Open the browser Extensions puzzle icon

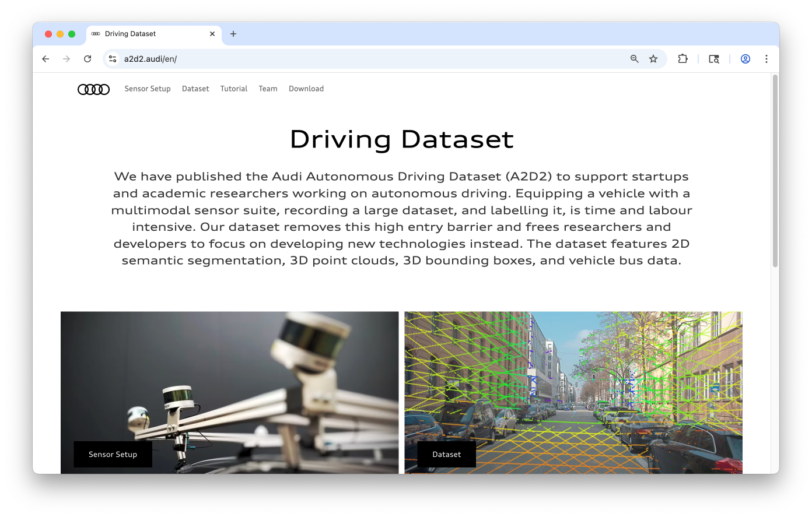(x=682, y=59)
